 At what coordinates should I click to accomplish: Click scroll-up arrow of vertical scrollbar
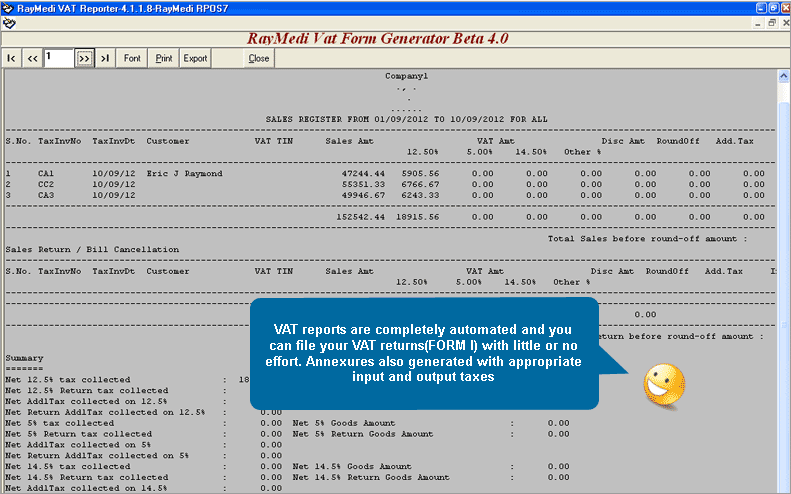pyautogui.click(x=783, y=76)
